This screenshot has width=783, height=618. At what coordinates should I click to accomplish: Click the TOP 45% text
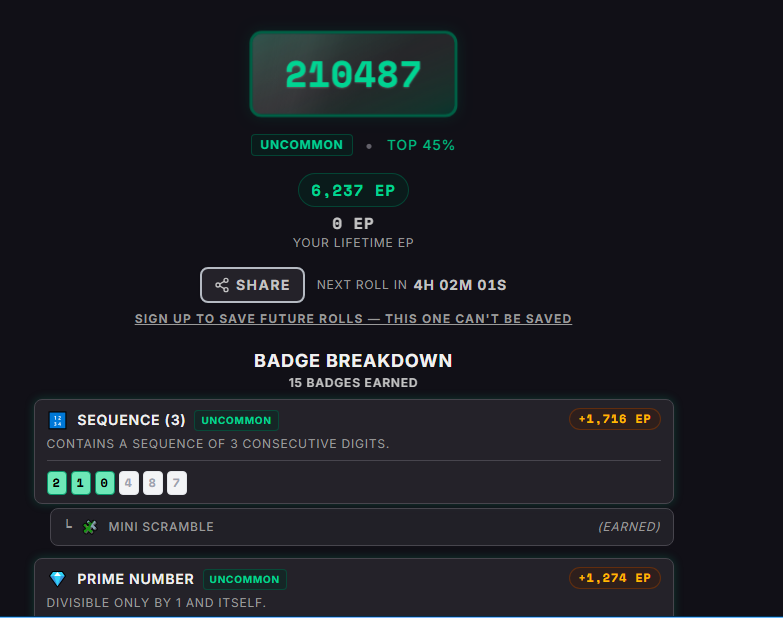[421, 145]
